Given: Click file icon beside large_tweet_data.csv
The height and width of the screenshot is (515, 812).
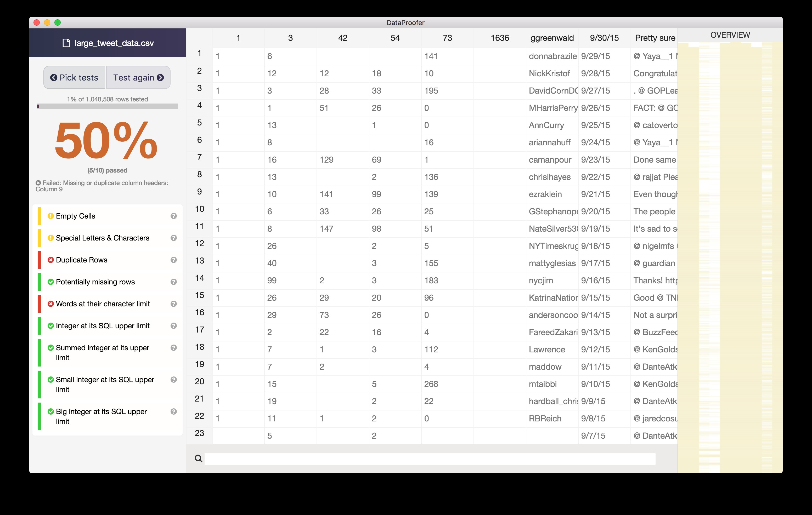Looking at the screenshot, I should click(x=66, y=43).
